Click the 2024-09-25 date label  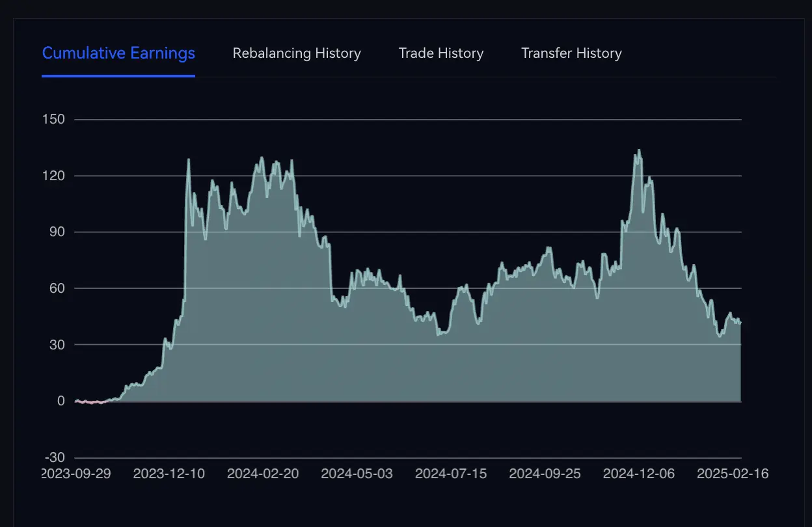tap(545, 474)
